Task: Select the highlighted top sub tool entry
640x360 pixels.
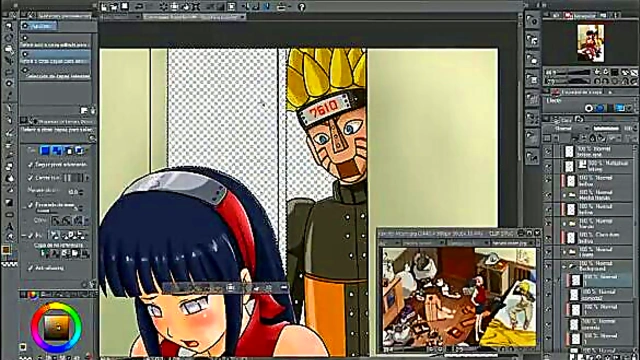Action: tap(38, 26)
